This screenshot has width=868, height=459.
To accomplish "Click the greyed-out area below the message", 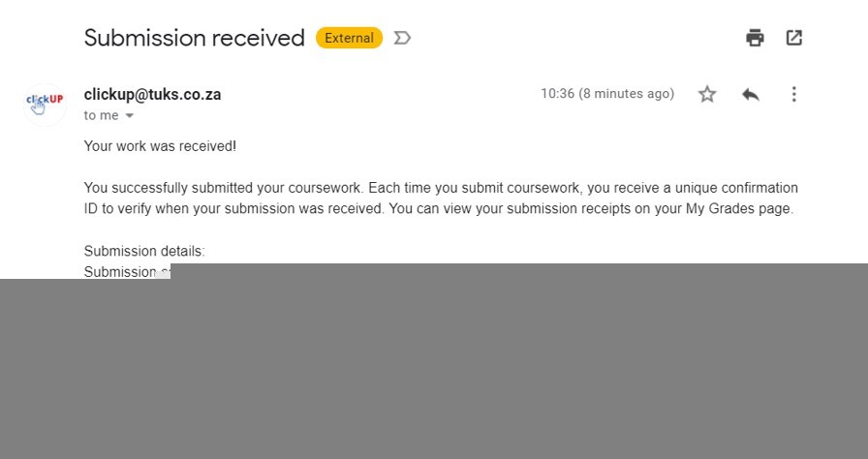I will pos(434,368).
